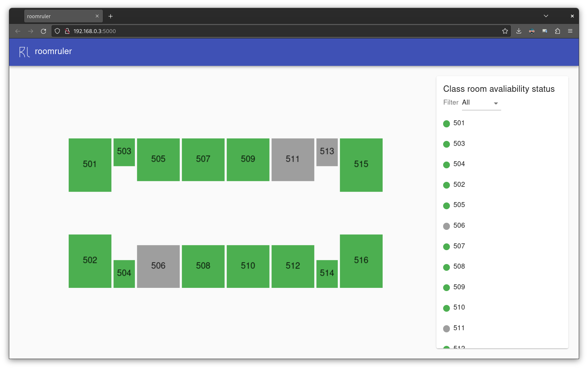Select room 510 on the floor map
The image size is (588, 369).
[248, 267]
